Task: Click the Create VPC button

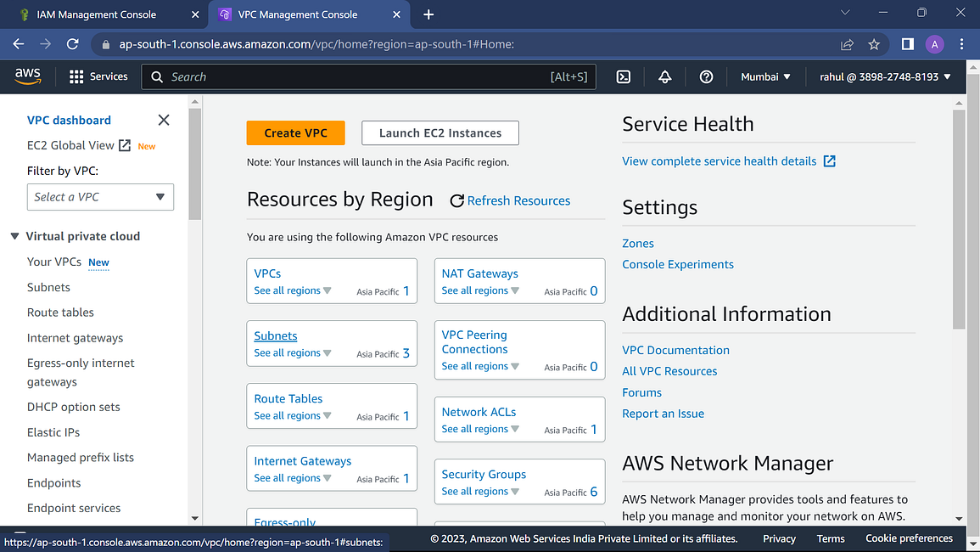Action: [295, 132]
